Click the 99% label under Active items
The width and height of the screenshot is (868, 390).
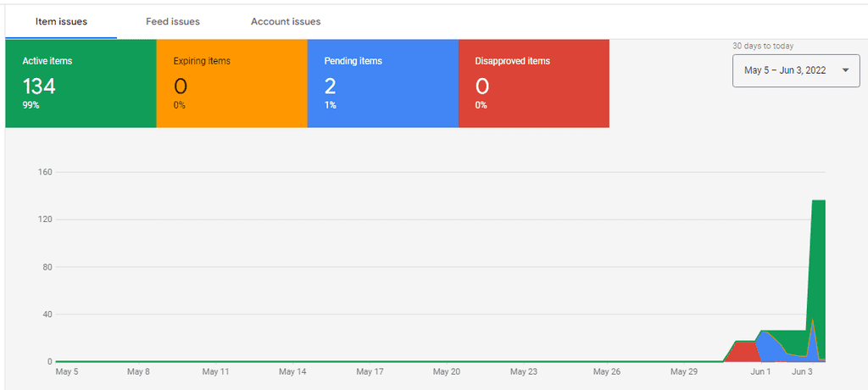pos(31,105)
